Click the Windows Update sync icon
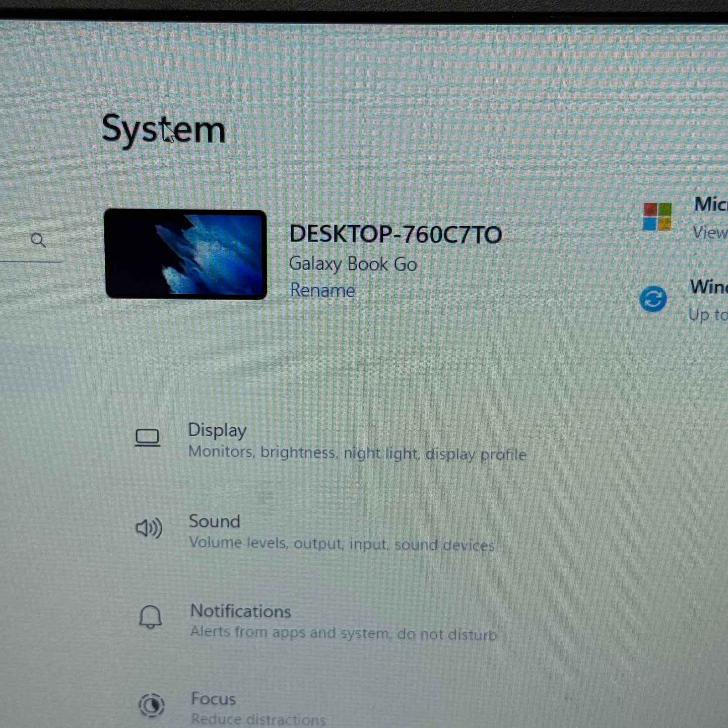 (653, 299)
